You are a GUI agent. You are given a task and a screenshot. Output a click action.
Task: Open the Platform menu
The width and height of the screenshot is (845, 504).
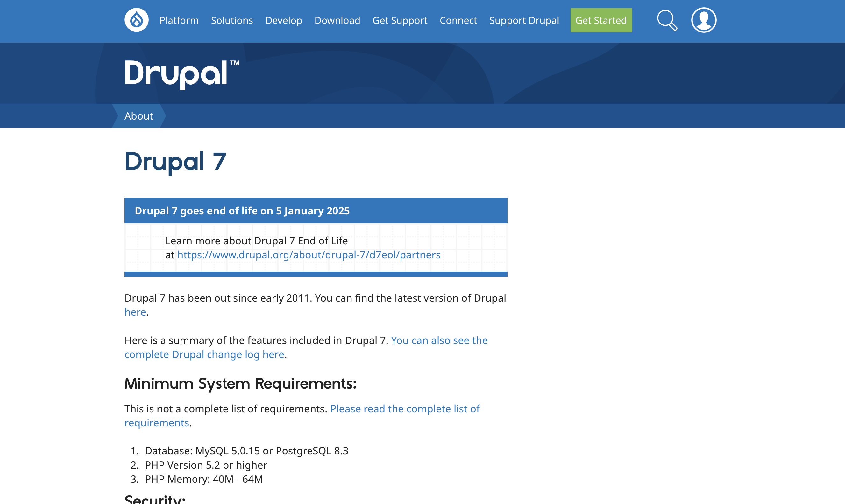(179, 20)
